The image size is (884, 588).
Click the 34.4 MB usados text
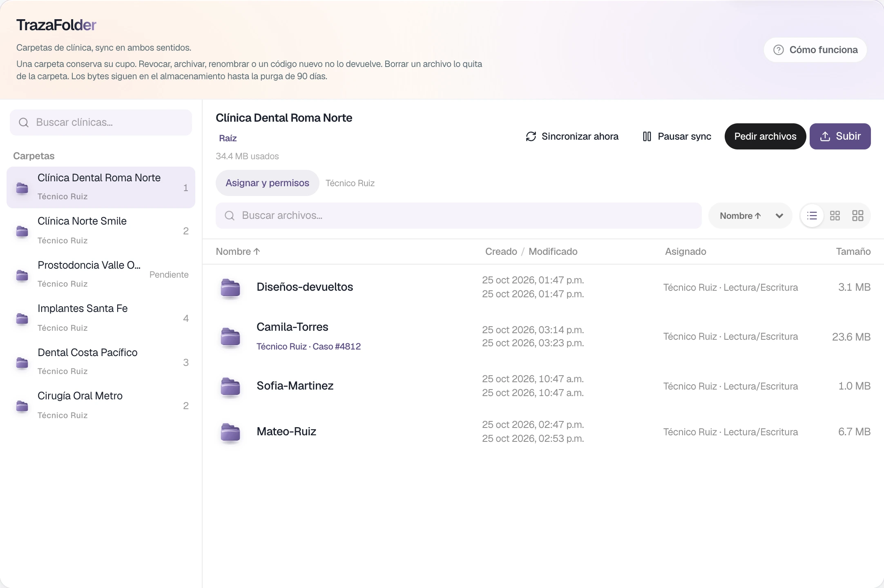(x=247, y=156)
